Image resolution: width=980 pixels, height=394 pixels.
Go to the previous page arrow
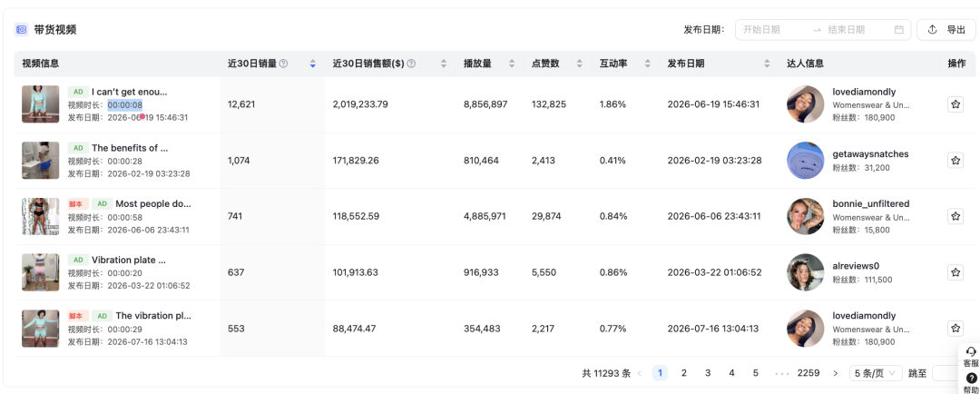(x=640, y=373)
